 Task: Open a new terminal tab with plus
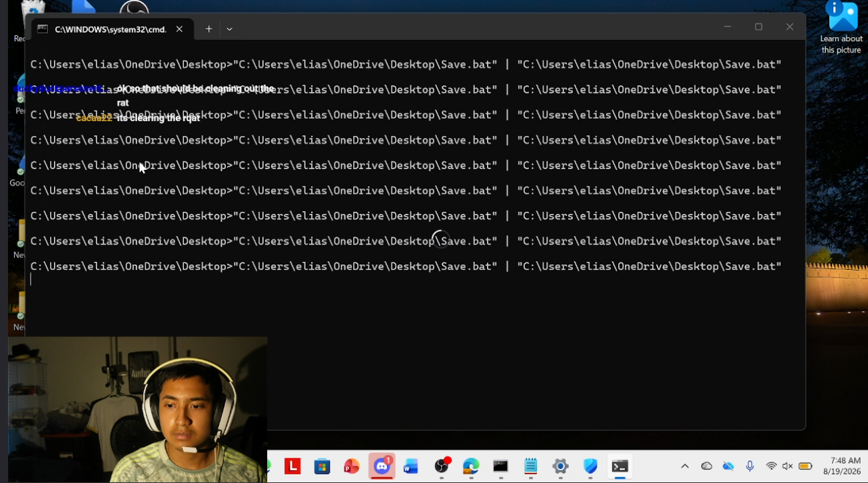click(x=209, y=29)
